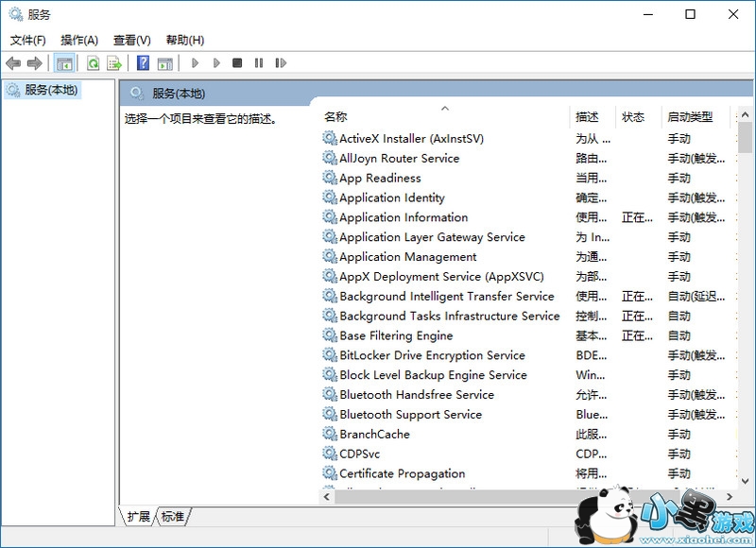Click the gear icon beside App Readiness
This screenshot has height=548, width=756.
coord(330,178)
